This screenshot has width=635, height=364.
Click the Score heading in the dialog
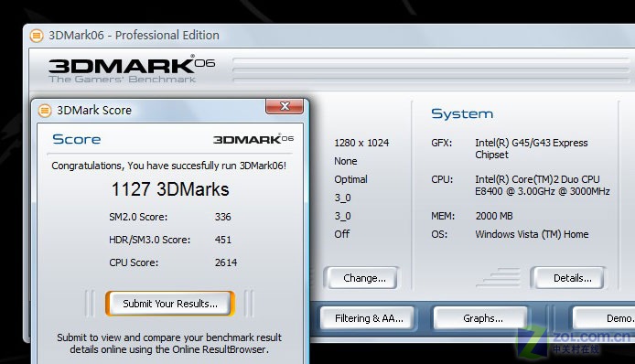(77, 139)
